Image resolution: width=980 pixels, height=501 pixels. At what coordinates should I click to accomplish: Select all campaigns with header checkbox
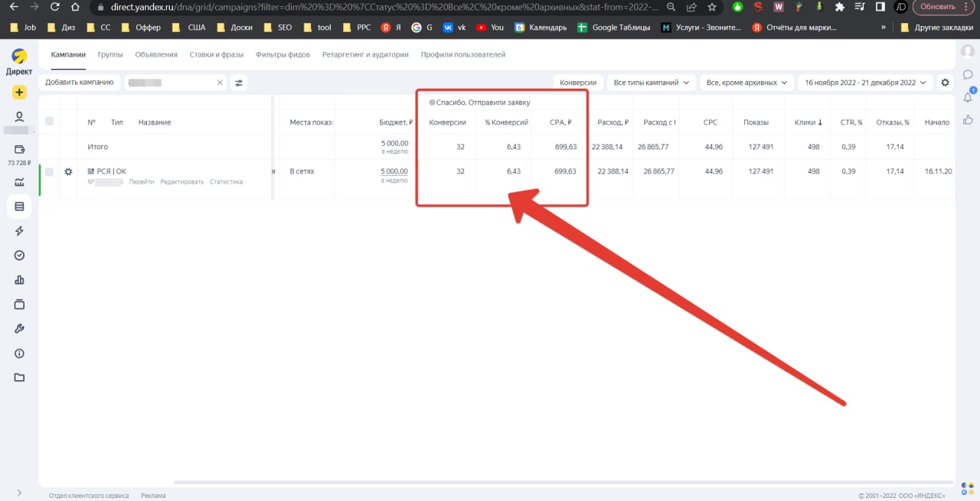pyautogui.click(x=50, y=122)
